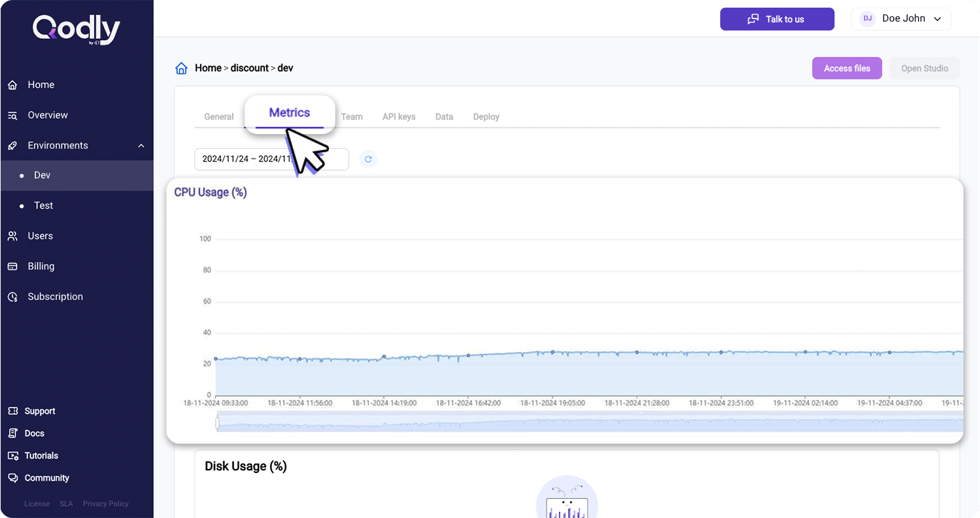Open the API keys tab
Viewport: 980px width, 518px height.
point(399,117)
